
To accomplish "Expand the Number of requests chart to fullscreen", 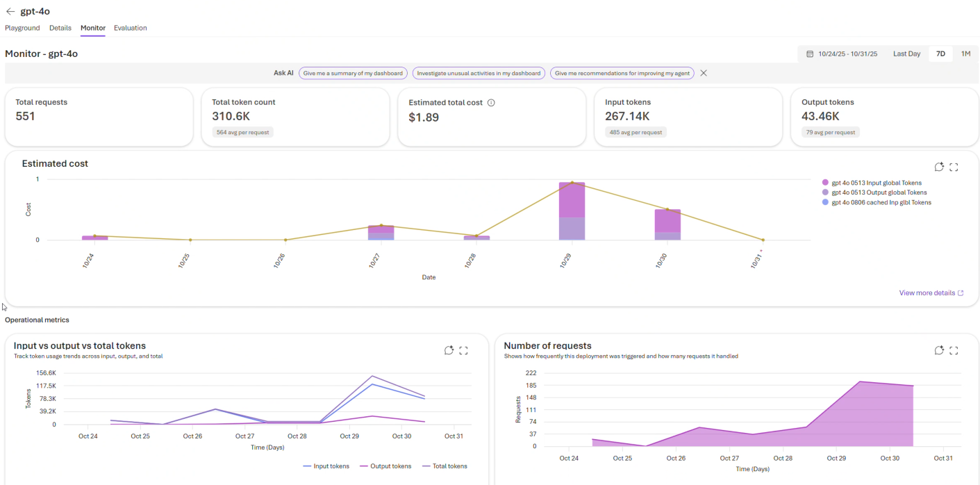I will (954, 351).
